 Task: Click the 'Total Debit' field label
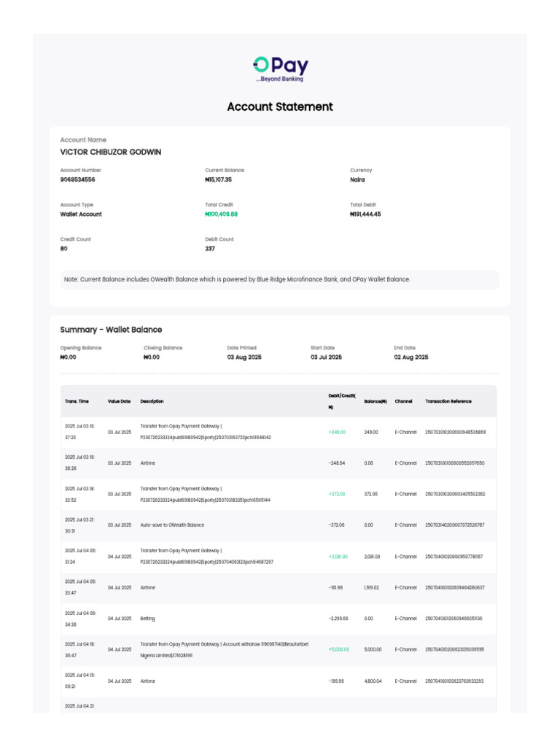(x=363, y=205)
